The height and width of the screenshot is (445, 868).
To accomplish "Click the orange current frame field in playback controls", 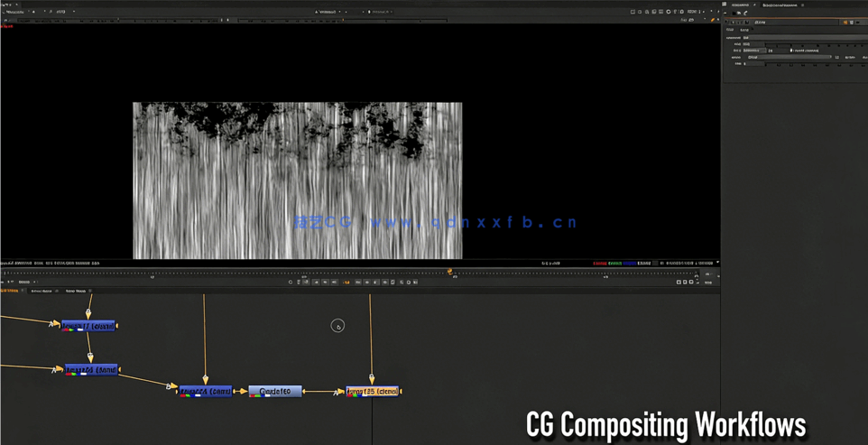I will click(346, 283).
